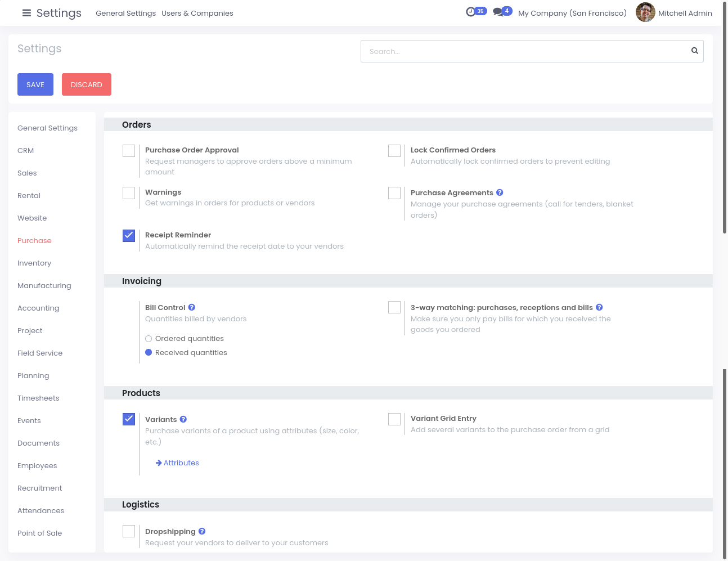Uncheck the Receipt Reminder checkbox

click(x=129, y=236)
